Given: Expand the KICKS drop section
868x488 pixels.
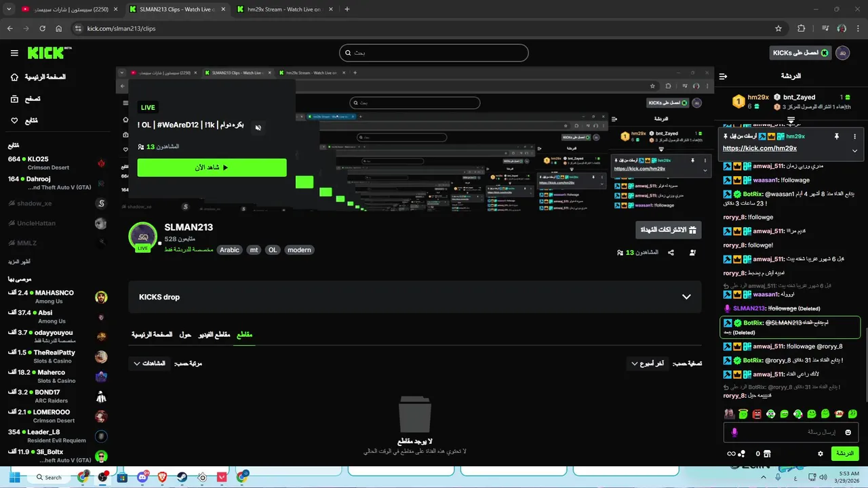Looking at the screenshot, I should [414, 297].
